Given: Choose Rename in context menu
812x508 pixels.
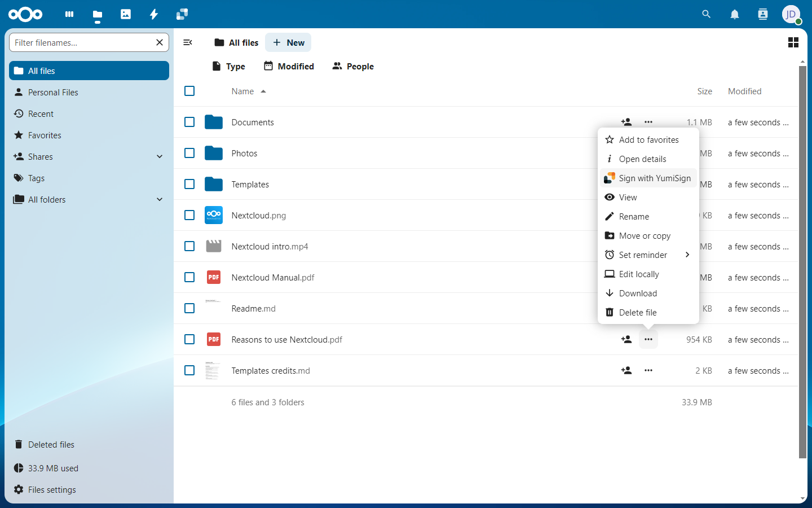Looking at the screenshot, I should 648,216.
